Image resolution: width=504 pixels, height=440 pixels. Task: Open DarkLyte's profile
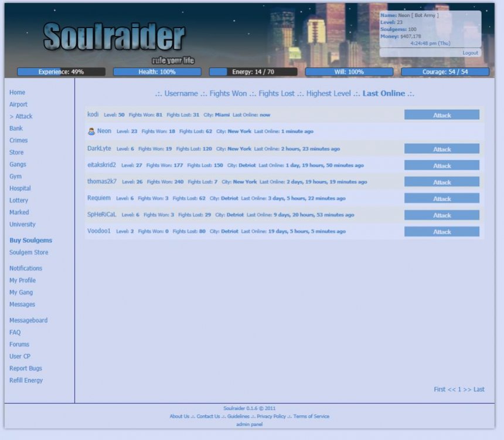click(x=99, y=148)
